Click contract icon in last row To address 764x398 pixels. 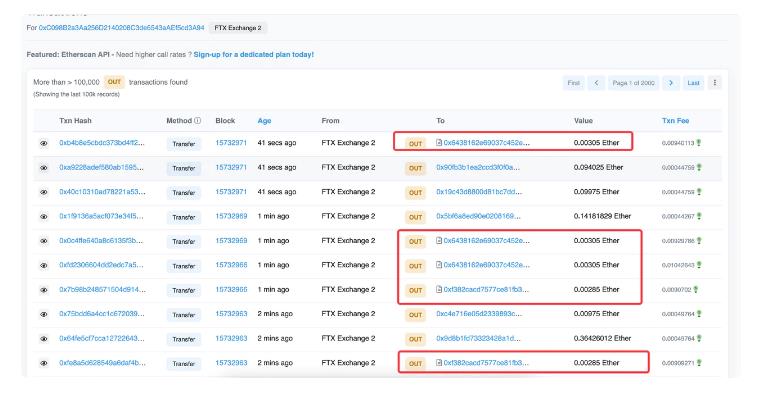439,362
